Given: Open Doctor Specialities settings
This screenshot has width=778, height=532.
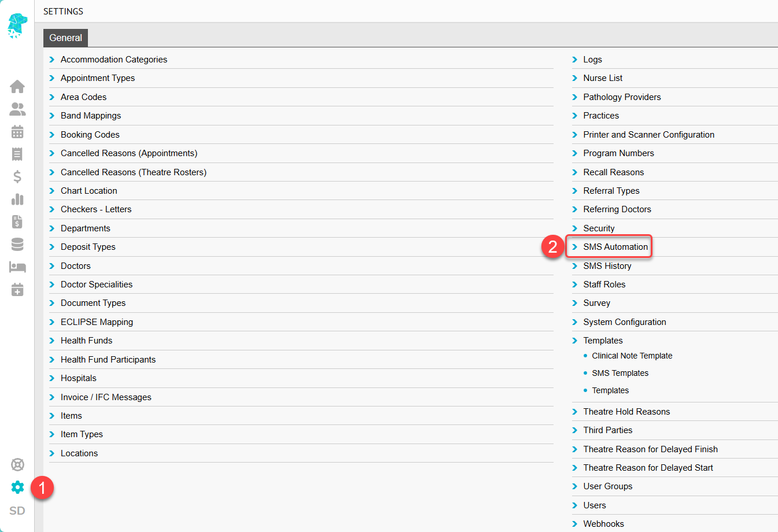Looking at the screenshot, I should click(97, 285).
